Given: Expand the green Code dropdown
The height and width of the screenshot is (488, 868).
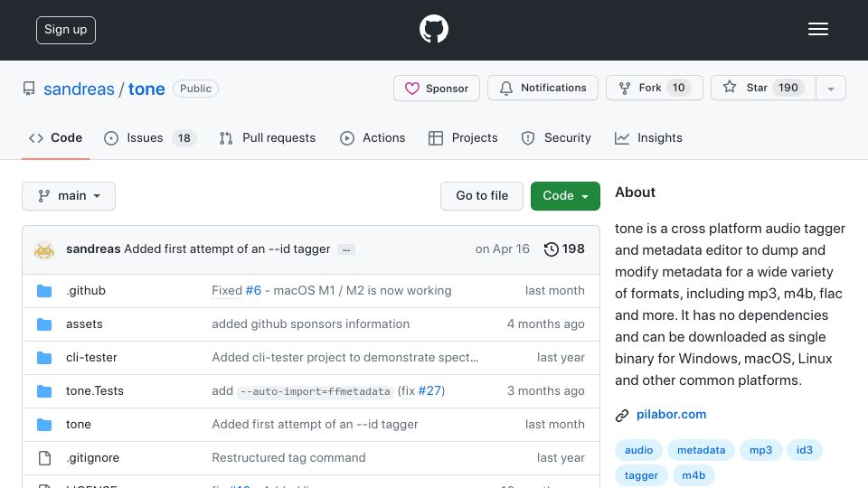Looking at the screenshot, I should (x=565, y=196).
